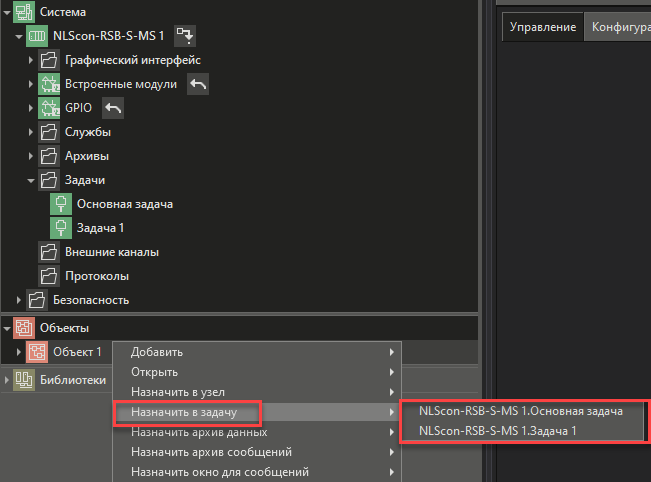Choose Назначить в узел menu entry

click(x=257, y=392)
